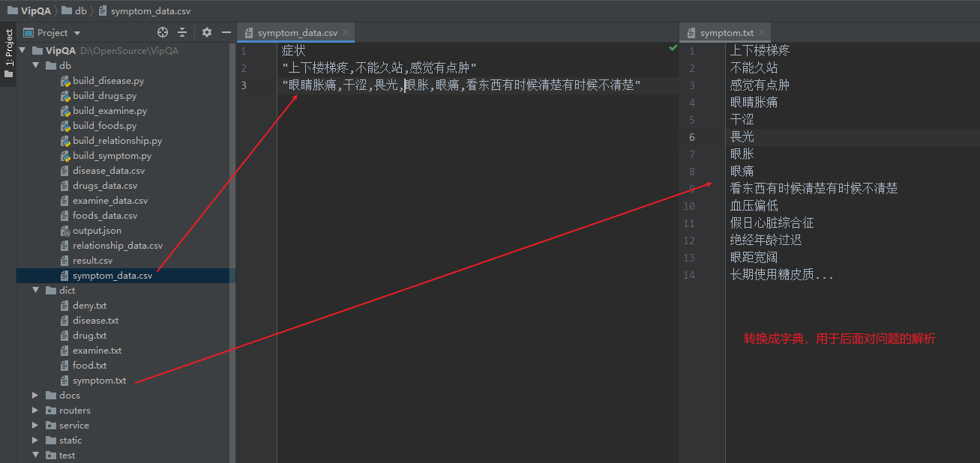Click the locate/scroll-from-source target icon
This screenshot has height=463, width=980.
pyautogui.click(x=163, y=32)
